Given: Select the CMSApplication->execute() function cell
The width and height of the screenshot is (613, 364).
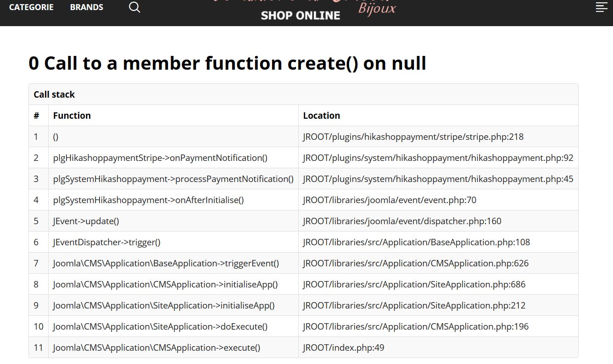Looking at the screenshot, I should (x=156, y=347).
